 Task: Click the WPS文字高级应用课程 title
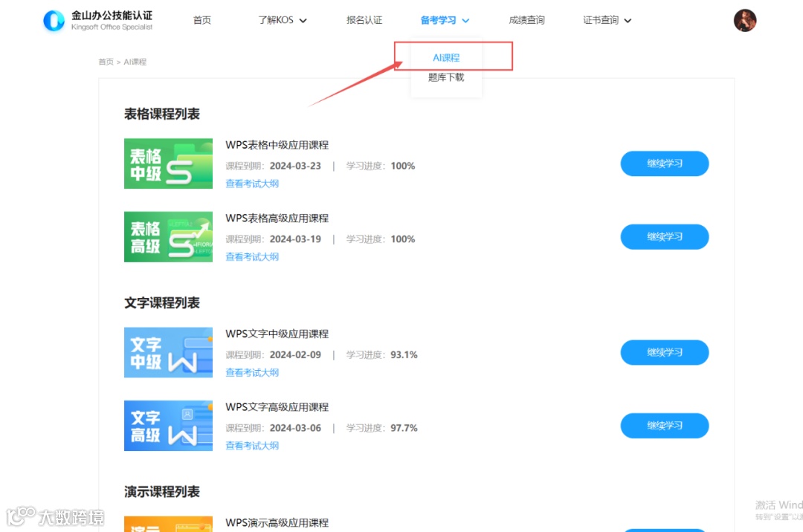click(277, 406)
